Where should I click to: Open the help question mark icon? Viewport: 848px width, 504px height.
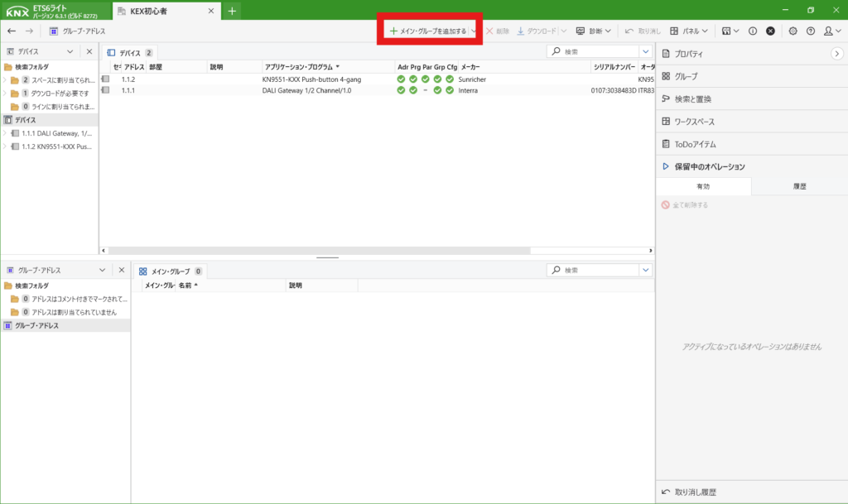(x=810, y=31)
